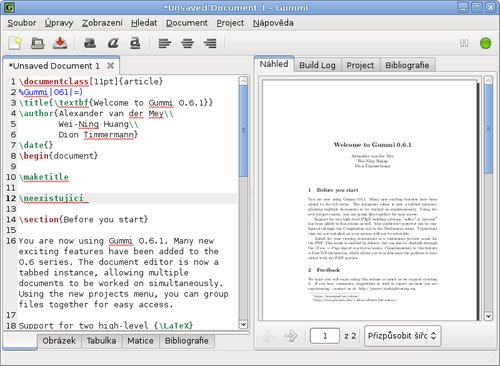This screenshot has width=500, height=366.
Task: Open the Obrázek insert panel
Action: (x=59, y=341)
